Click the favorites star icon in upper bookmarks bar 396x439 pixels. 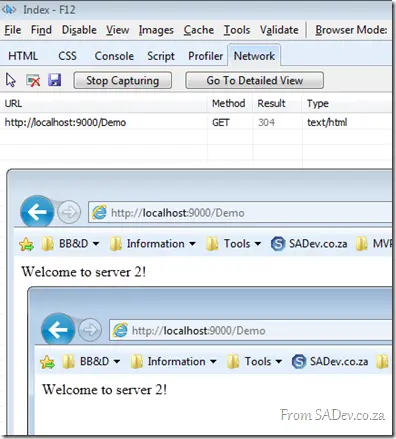click(x=26, y=244)
